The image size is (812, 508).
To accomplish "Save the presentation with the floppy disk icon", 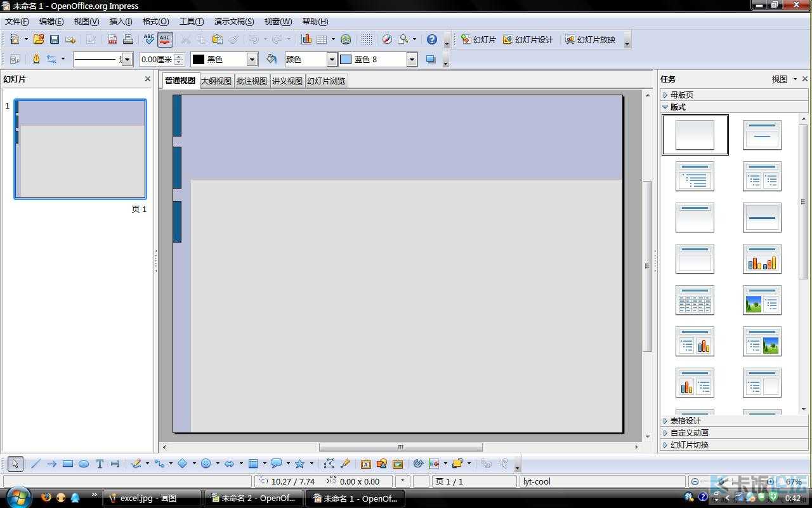I will click(55, 39).
